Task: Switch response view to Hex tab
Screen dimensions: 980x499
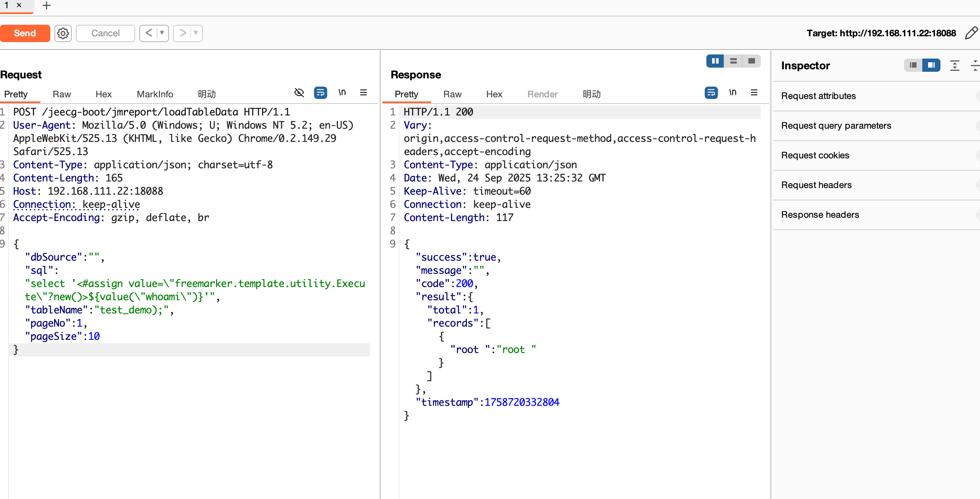Action: [494, 94]
